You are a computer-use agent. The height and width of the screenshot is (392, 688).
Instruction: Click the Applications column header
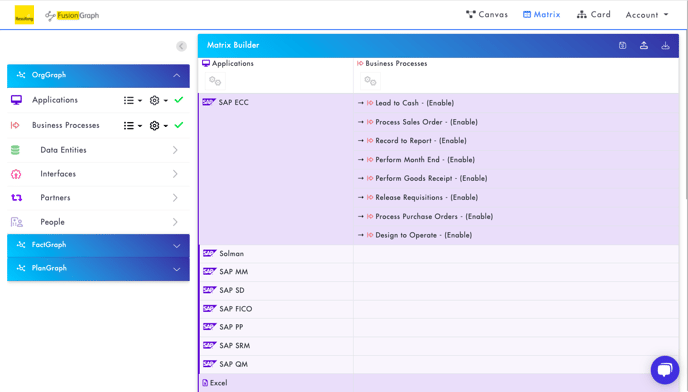[x=228, y=63]
